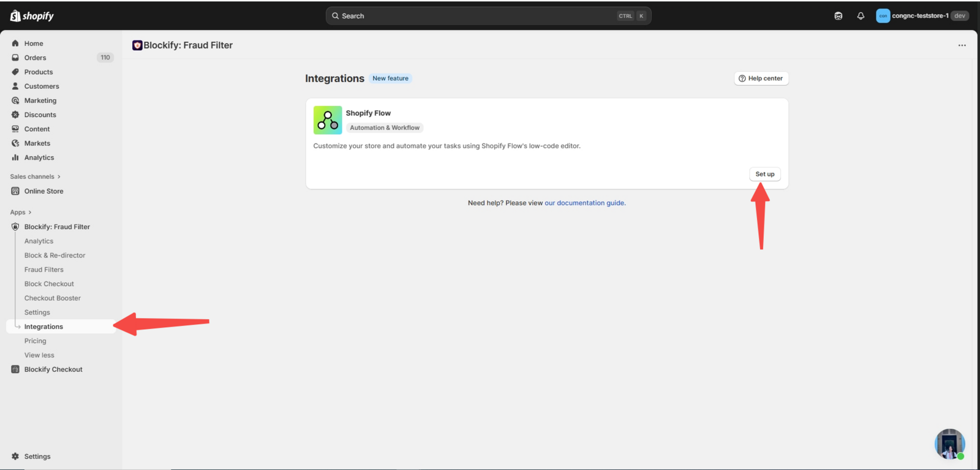Open the Sidekick assistant icon in top bar
980x470 pixels.
click(839, 16)
